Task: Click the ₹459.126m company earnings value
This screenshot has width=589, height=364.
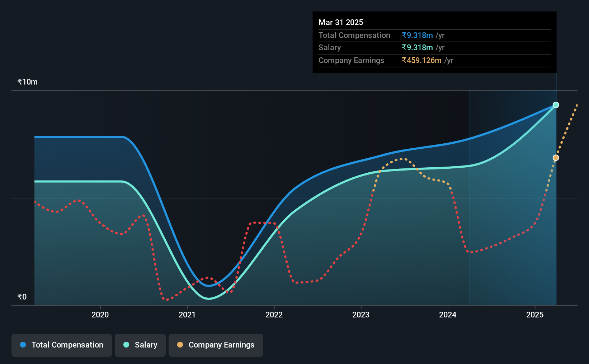Action: coord(421,60)
